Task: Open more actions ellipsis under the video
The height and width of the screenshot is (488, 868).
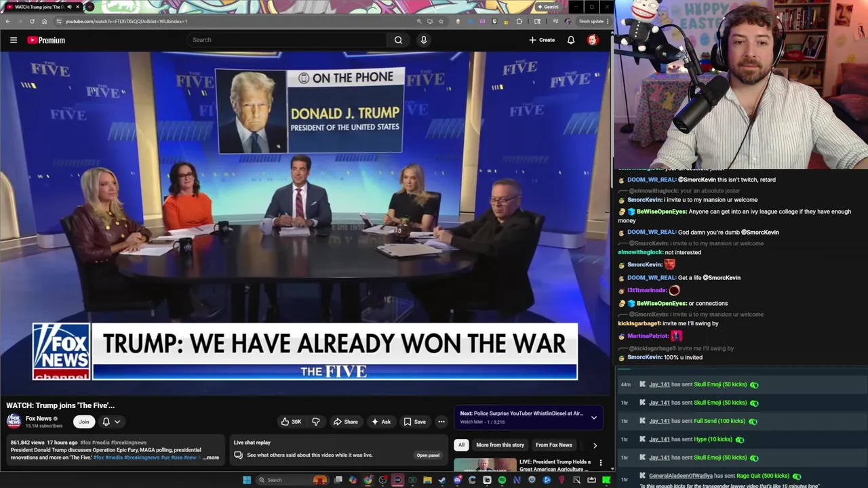Action: [x=441, y=422]
